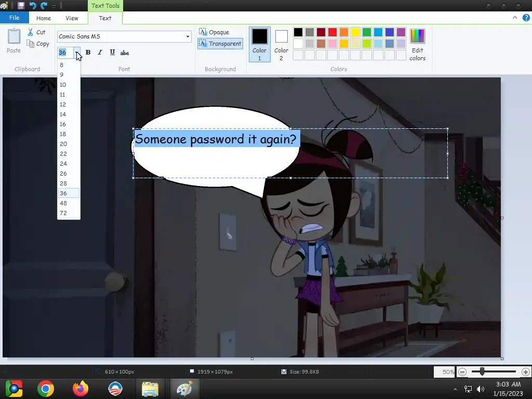Show hidden tray icons arrow
The image size is (532, 399).
pos(455,389)
